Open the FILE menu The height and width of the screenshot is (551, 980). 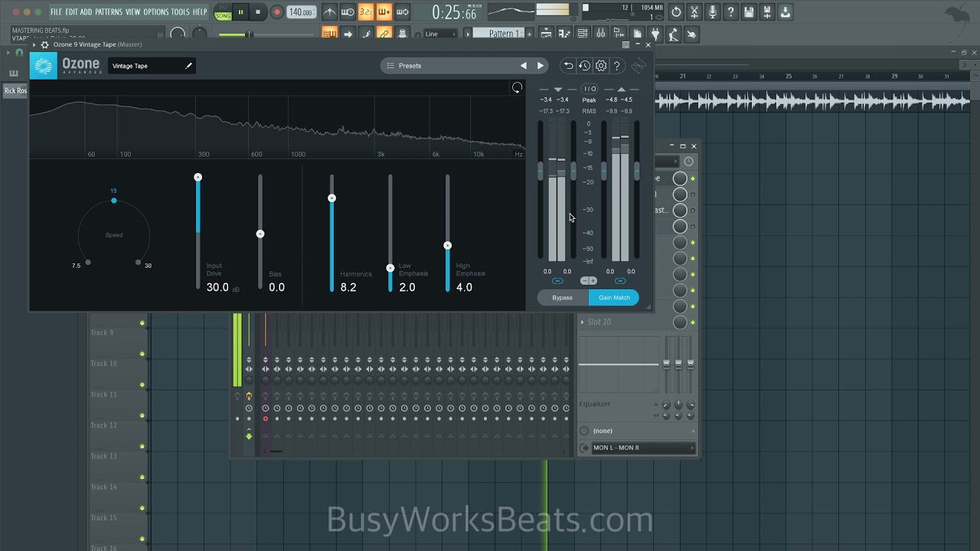click(56, 12)
